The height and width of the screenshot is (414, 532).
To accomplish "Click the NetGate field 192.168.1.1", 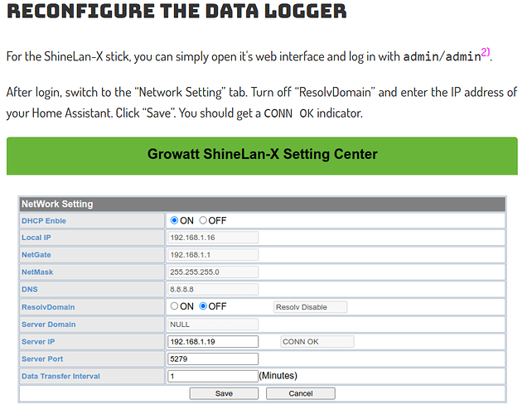I will (213, 255).
